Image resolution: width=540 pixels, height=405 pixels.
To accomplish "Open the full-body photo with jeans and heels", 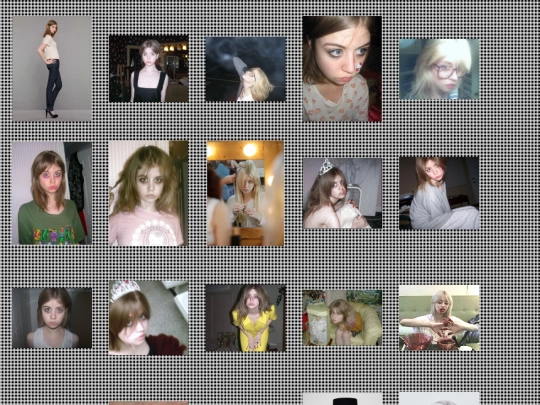I will [x=52, y=69].
